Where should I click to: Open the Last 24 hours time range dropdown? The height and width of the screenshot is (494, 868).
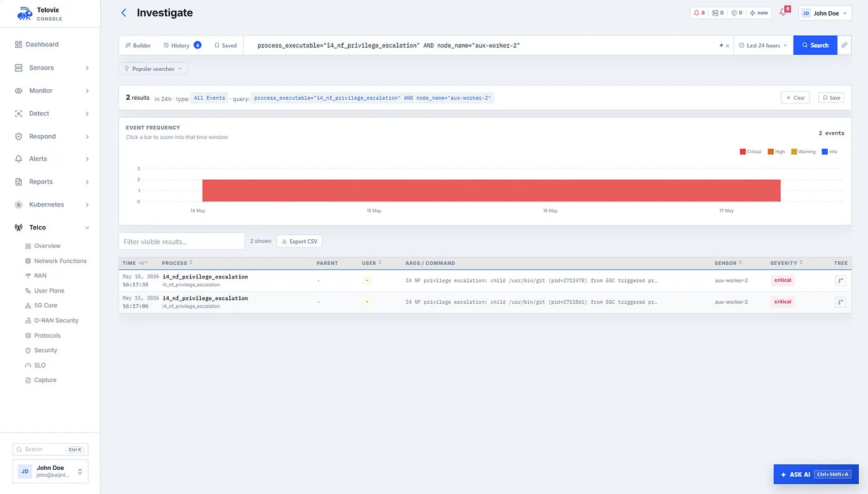pyautogui.click(x=763, y=45)
